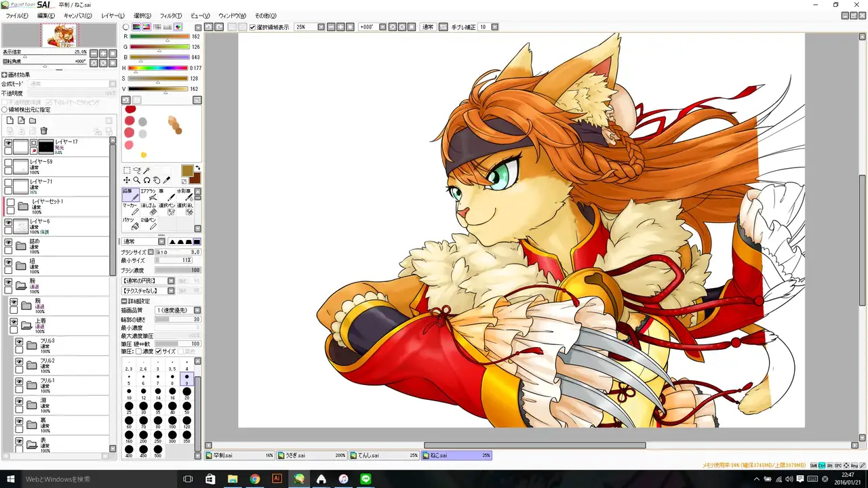
Task: Click the trash icon to delete layer
Action: coord(43,131)
